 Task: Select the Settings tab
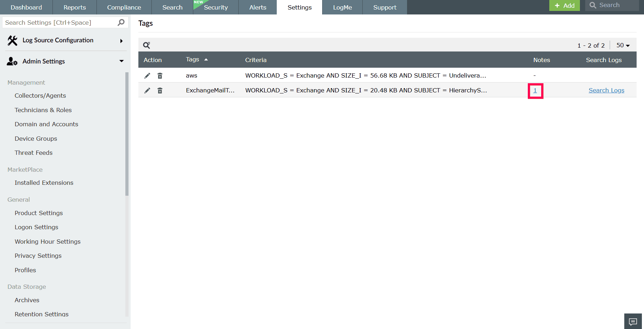click(x=300, y=7)
